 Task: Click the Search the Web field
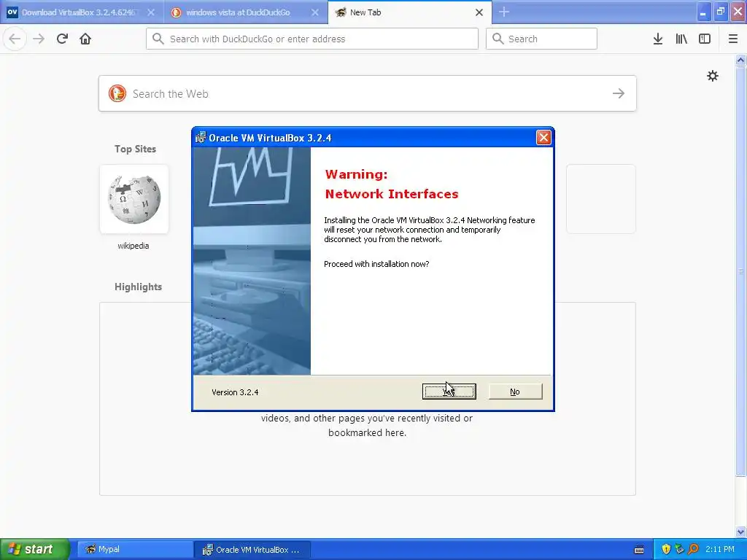pos(368,93)
